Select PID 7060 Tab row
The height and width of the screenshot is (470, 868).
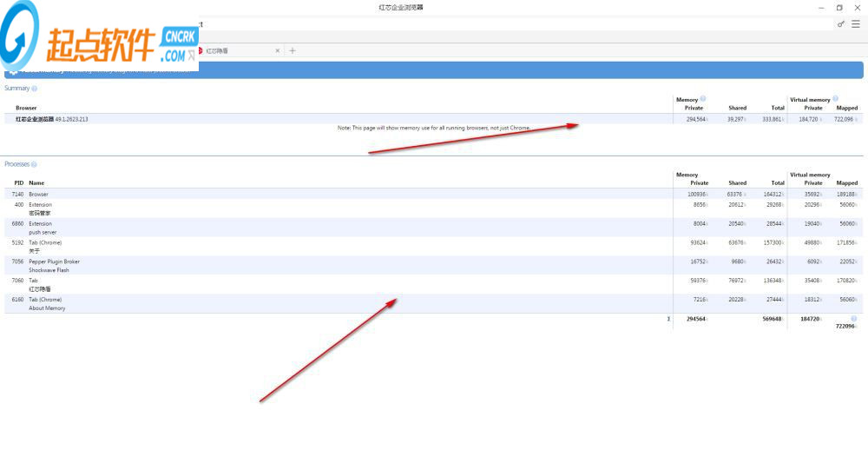click(433, 284)
